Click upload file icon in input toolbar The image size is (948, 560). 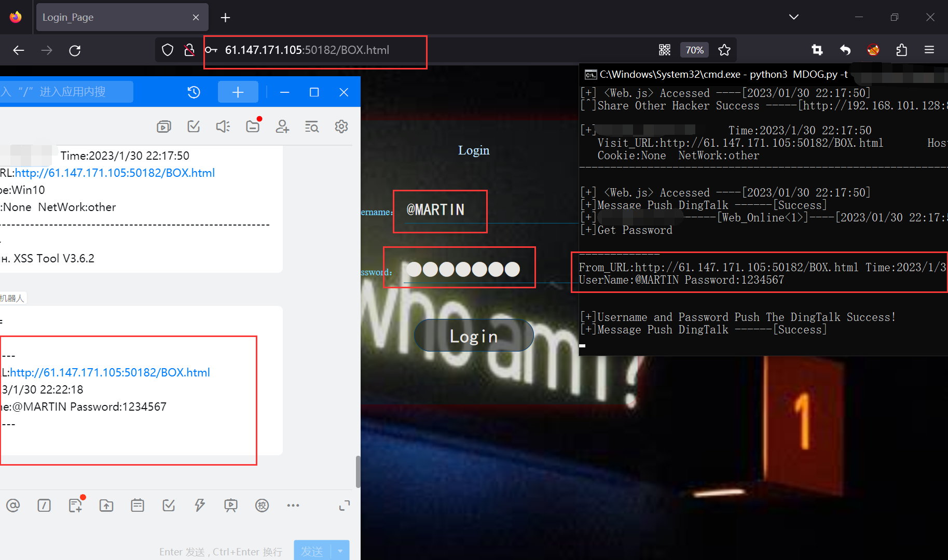click(x=106, y=505)
